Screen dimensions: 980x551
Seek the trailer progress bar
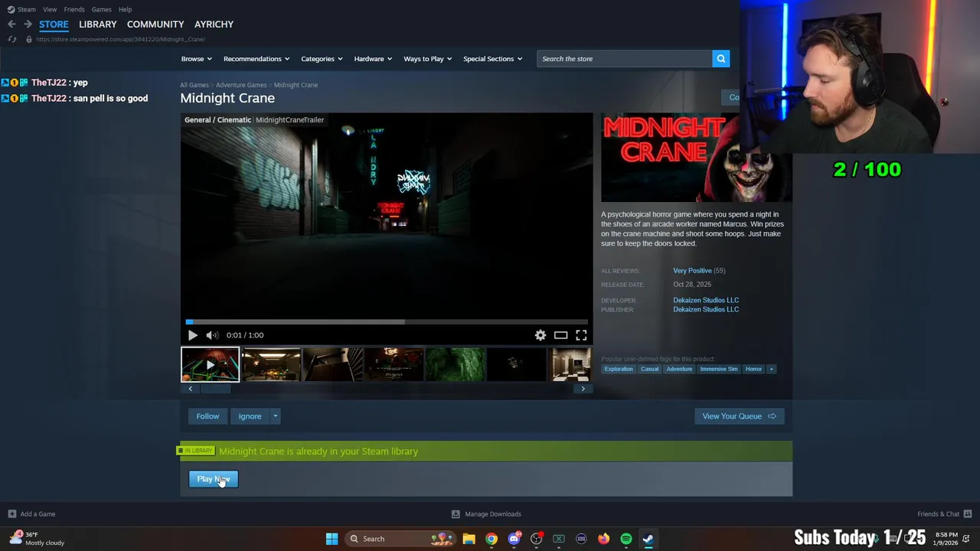pos(387,322)
